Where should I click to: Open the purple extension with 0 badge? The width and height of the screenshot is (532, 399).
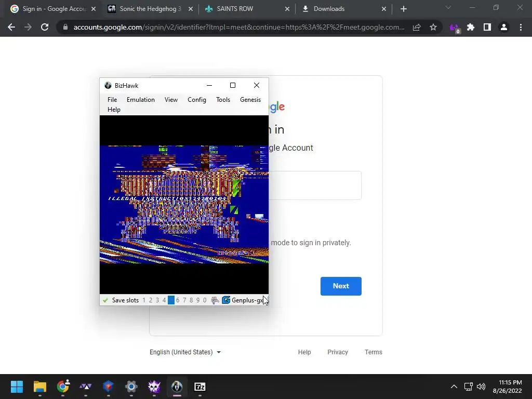(454, 28)
